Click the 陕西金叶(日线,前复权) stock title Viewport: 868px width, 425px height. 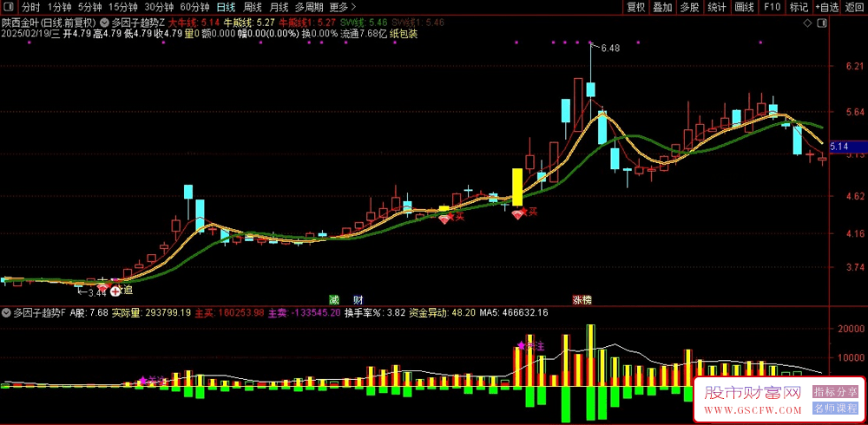49,23
